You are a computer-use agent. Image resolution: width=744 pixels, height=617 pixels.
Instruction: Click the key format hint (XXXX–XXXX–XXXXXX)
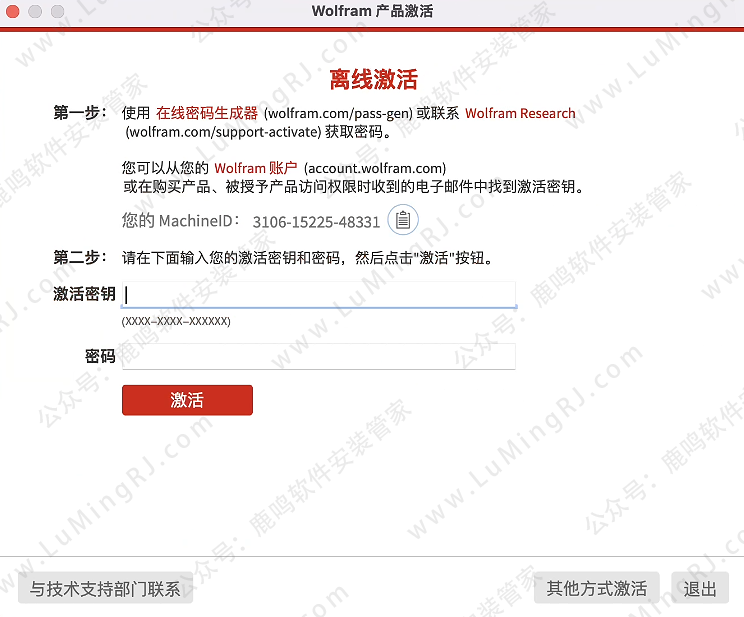(176, 321)
